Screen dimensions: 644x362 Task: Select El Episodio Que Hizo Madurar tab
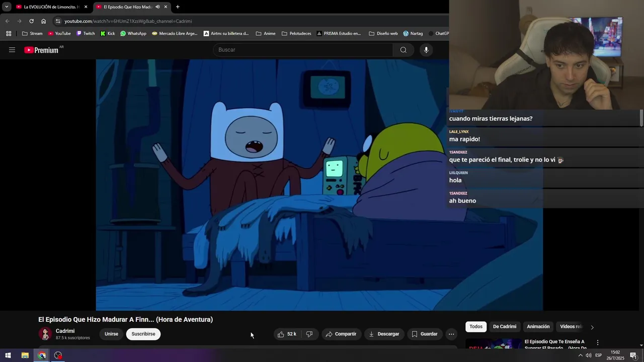[128, 7]
